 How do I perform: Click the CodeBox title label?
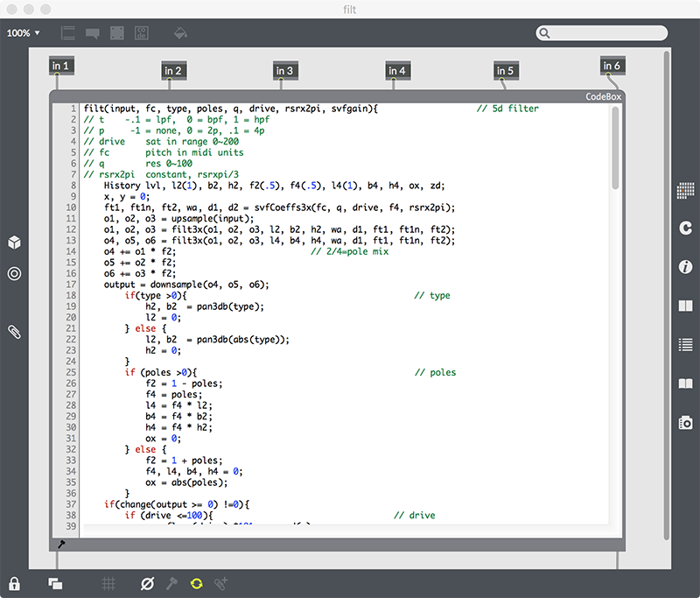click(x=603, y=96)
